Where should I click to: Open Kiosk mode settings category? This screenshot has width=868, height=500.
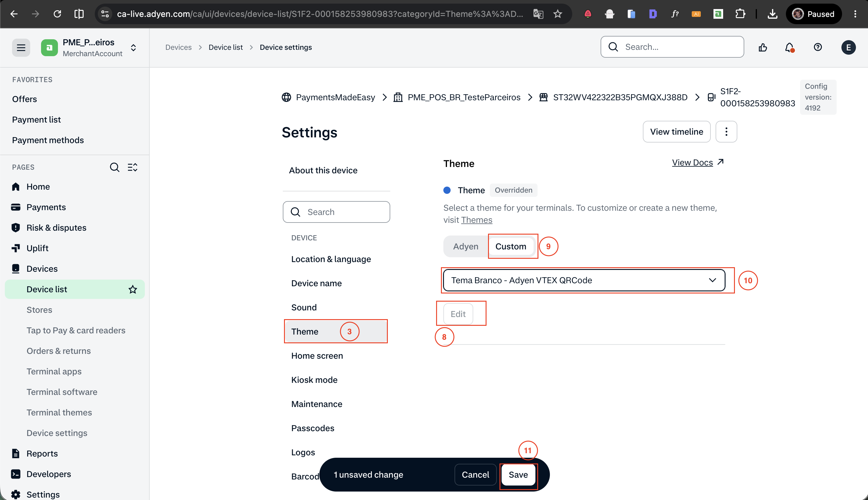(314, 380)
